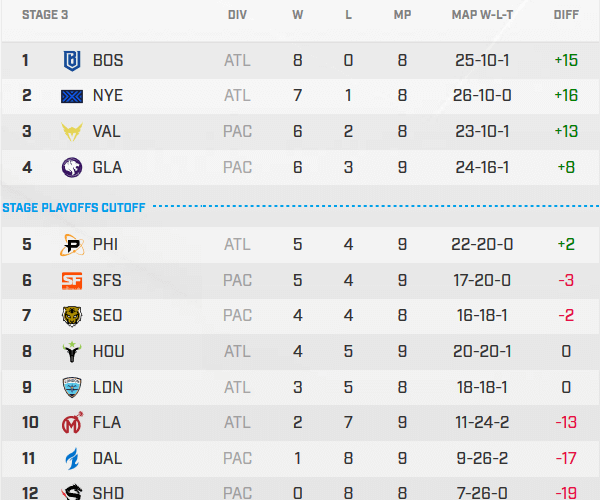The image size is (600, 500).
Task: Open the PHI team name link
Action: [x=105, y=244]
